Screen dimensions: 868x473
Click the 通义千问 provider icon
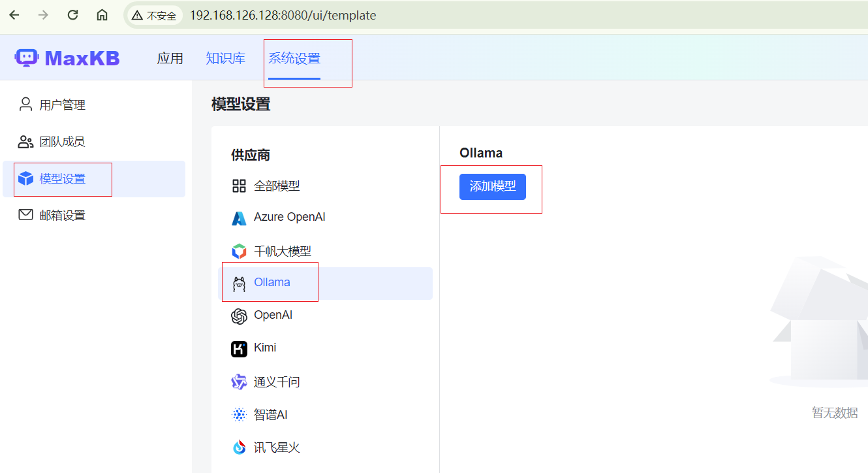point(239,381)
